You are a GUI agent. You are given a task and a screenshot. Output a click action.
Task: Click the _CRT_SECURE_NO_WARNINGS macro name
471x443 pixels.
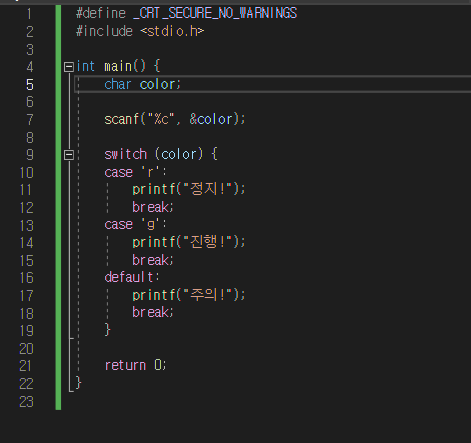(x=215, y=13)
